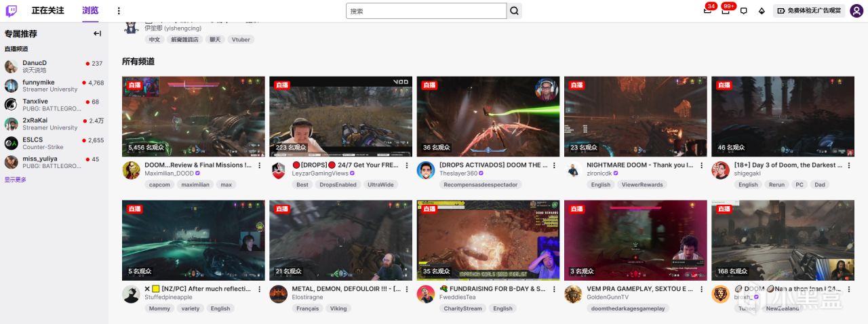
Task: Open options dots for GoldenGunnTV stream
Action: pyautogui.click(x=701, y=289)
